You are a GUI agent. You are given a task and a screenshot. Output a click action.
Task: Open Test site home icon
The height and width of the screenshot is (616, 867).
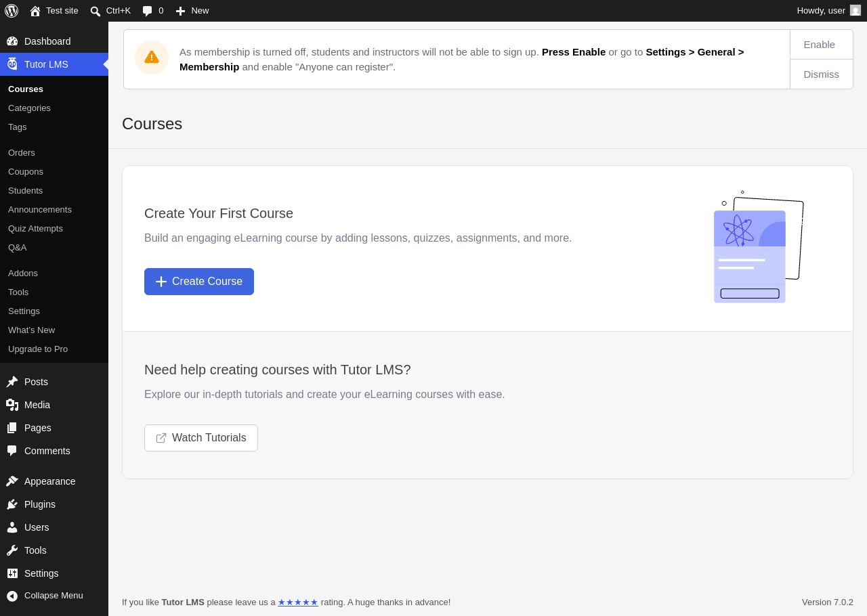(35, 11)
